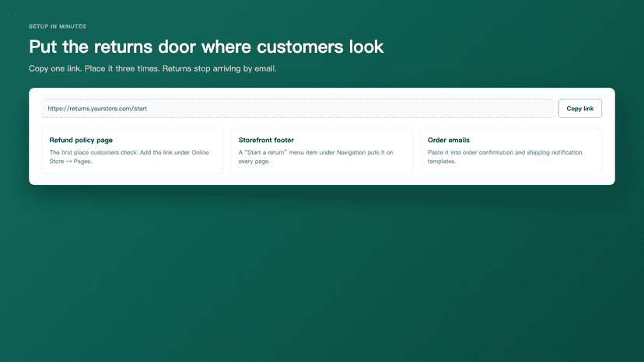
Task: Open the Storefront footer card
Action: (x=321, y=151)
